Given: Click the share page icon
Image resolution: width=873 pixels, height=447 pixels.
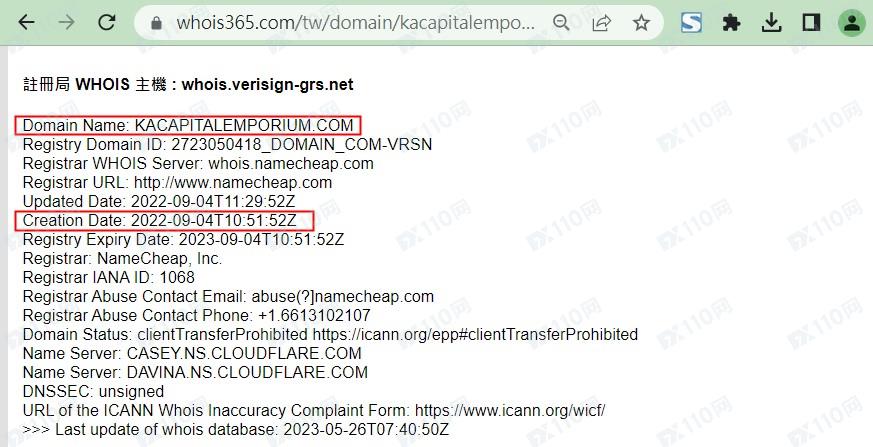Looking at the screenshot, I should [x=601, y=23].
